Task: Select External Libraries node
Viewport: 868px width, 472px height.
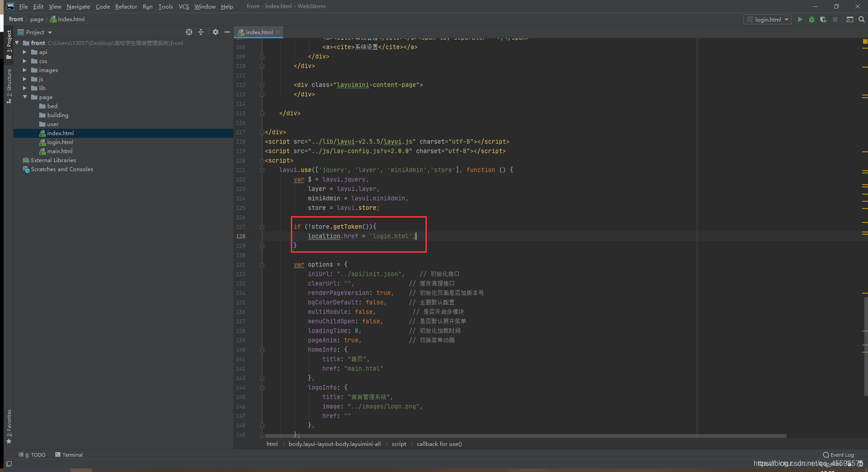Action: (x=54, y=160)
